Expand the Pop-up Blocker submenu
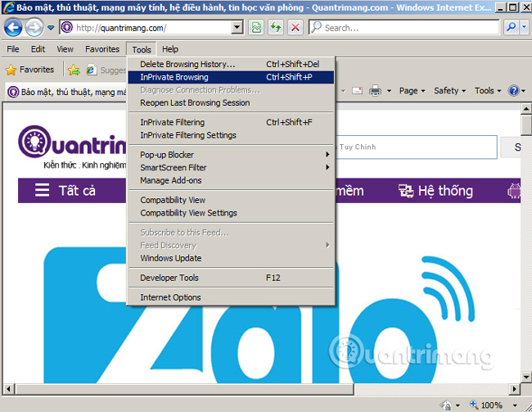Screen dimensions: 532x412 click(231, 155)
